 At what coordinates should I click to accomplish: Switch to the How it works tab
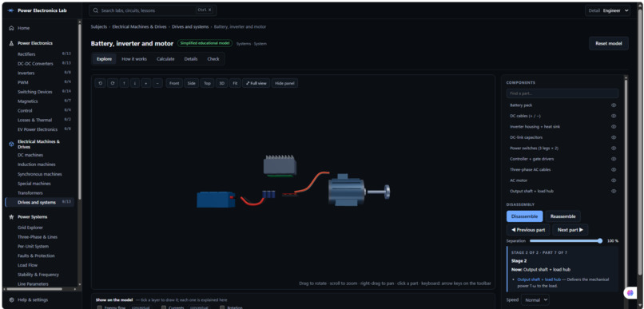click(134, 59)
